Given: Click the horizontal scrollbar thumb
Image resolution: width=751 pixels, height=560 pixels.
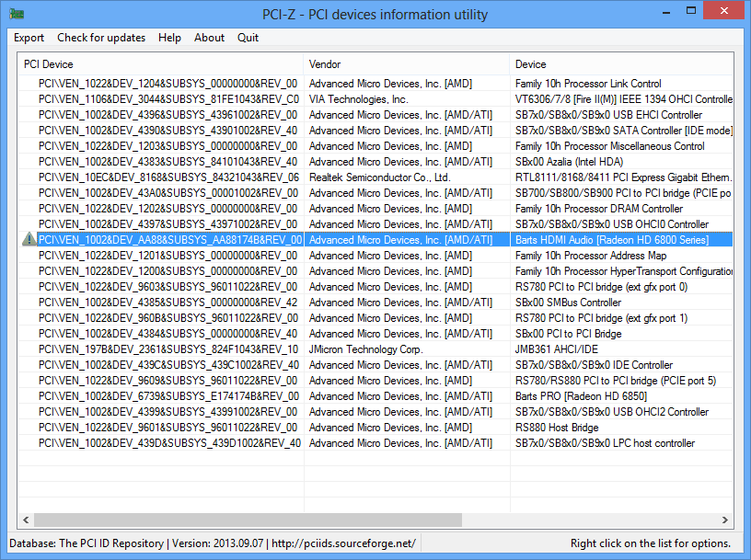Looking at the screenshot, I should click(x=248, y=520).
